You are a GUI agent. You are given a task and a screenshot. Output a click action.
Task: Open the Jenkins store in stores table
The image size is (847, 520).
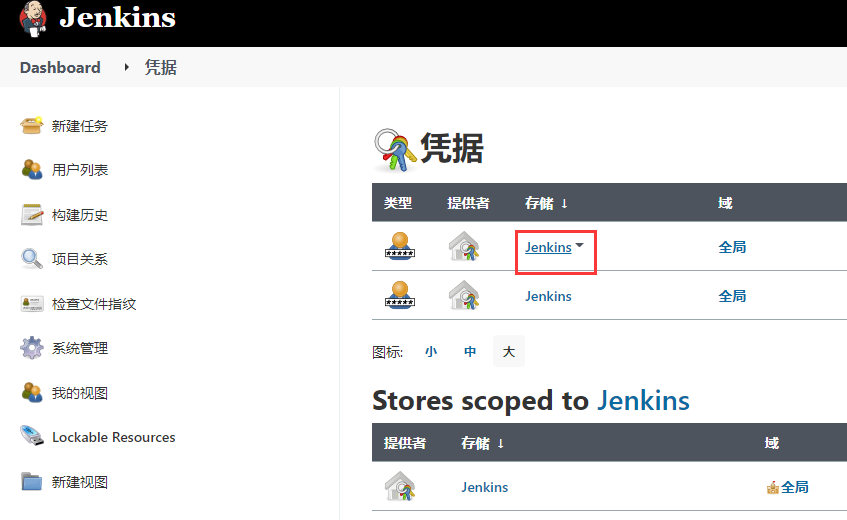tap(485, 487)
